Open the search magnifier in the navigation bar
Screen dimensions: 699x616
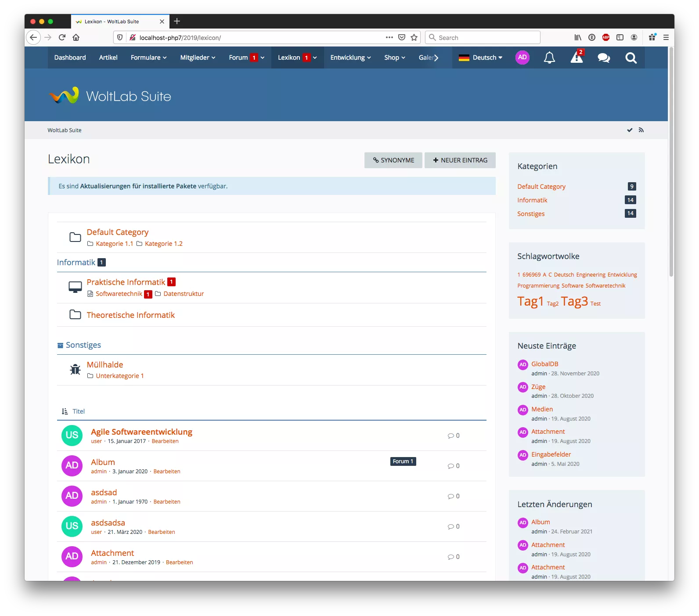tap(631, 58)
